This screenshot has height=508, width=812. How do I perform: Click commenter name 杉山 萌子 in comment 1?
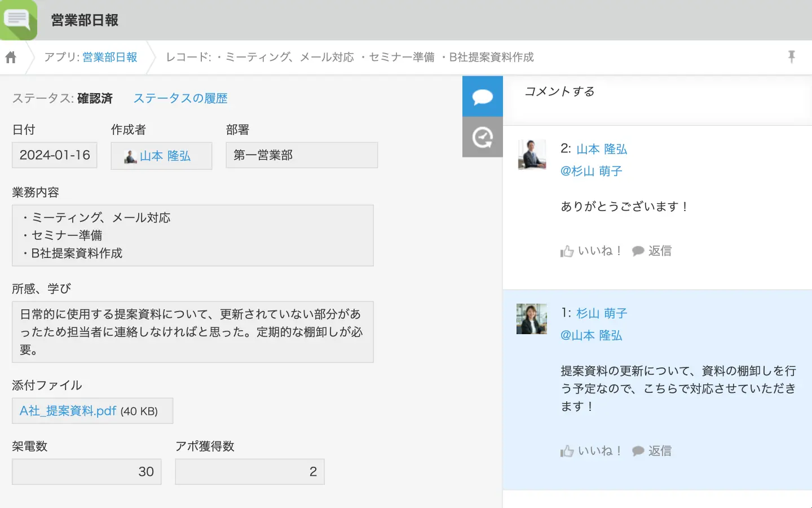click(x=602, y=313)
